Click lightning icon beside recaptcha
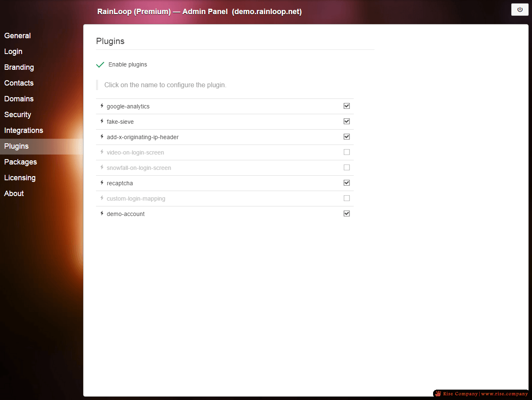This screenshot has height=400, width=532. (x=102, y=183)
